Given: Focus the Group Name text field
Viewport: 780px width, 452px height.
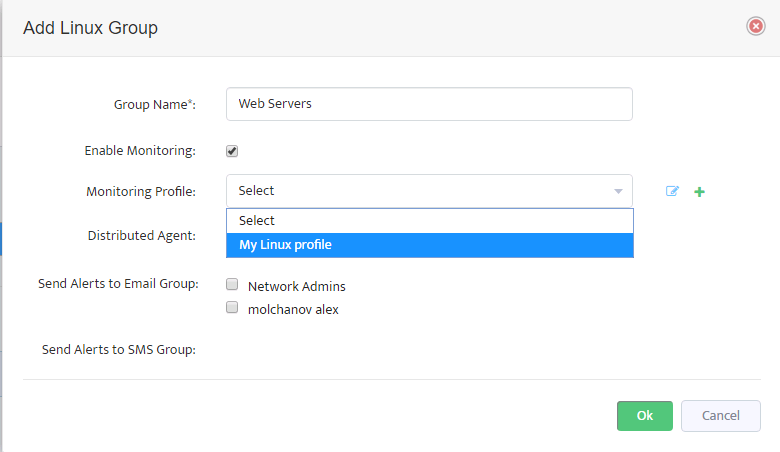Looking at the screenshot, I should (x=429, y=104).
